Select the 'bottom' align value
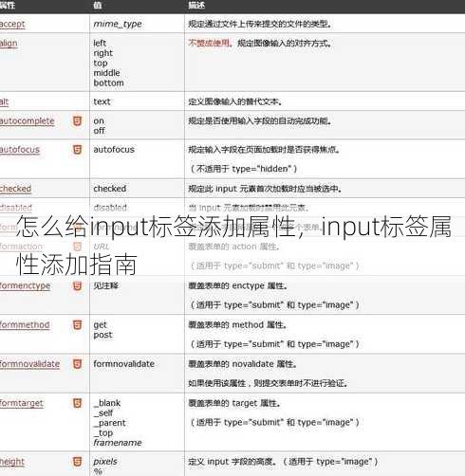This screenshot has height=476, width=465. point(108,82)
